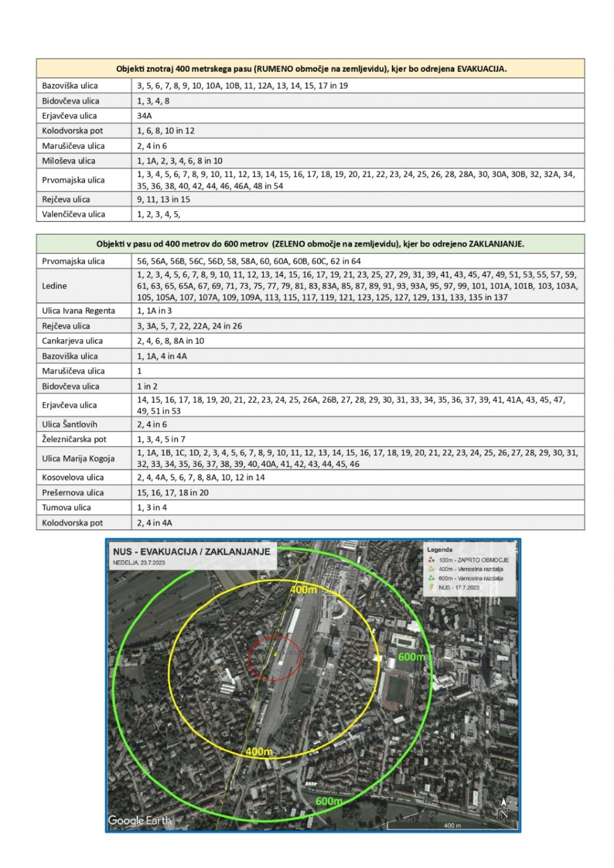
Task: Click legend text "600m - Varnostna razdalja"
Action: click(x=471, y=578)
